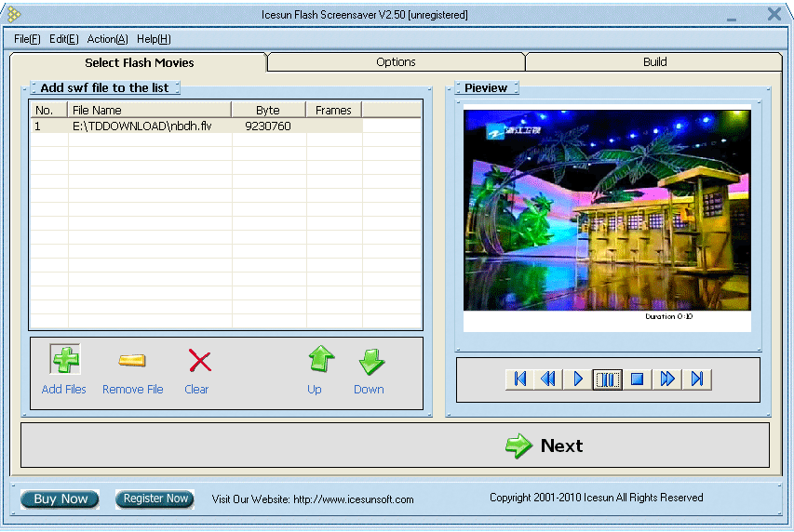Sort list by No. column header
The image size is (794, 532).
(48, 110)
